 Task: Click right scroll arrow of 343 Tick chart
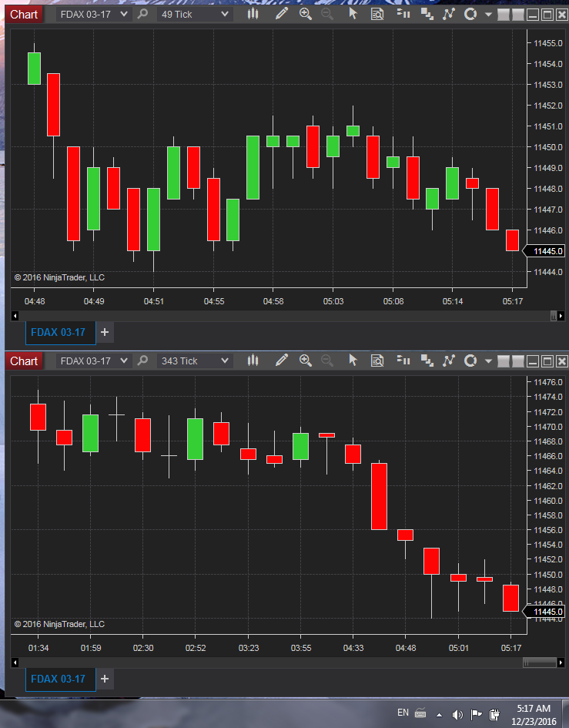point(561,662)
